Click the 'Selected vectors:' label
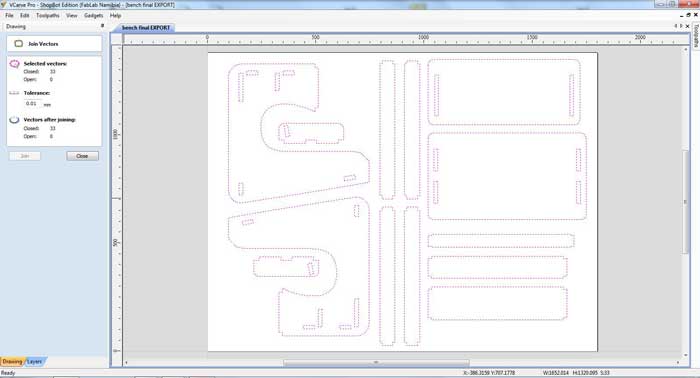This screenshot has height=378, width=700. 45,64
